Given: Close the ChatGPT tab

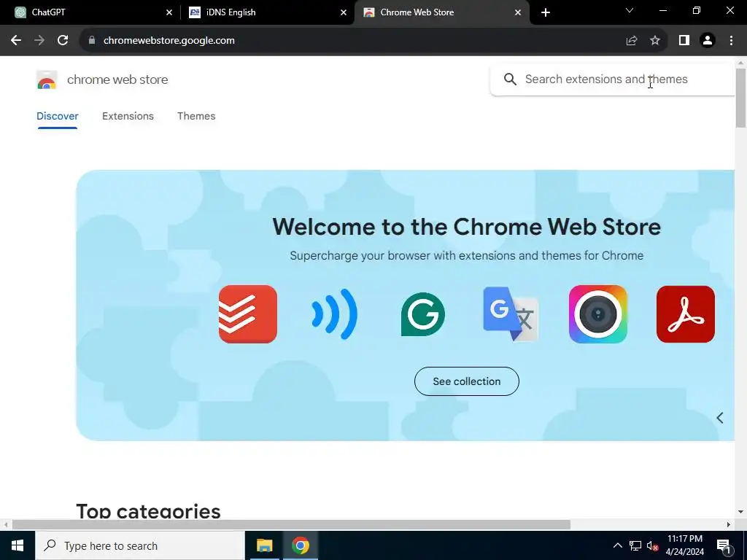Looking at the screenshot, I should click(169, 12).
